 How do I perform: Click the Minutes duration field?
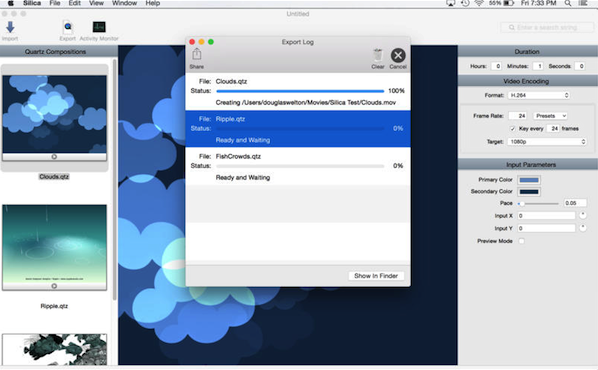537,66
